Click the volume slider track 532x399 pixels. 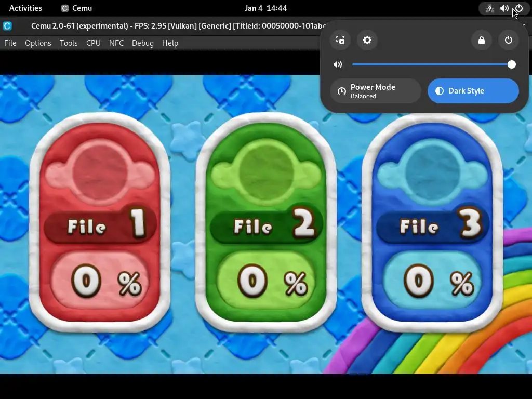pyautogui.click(x=434, y=64)
